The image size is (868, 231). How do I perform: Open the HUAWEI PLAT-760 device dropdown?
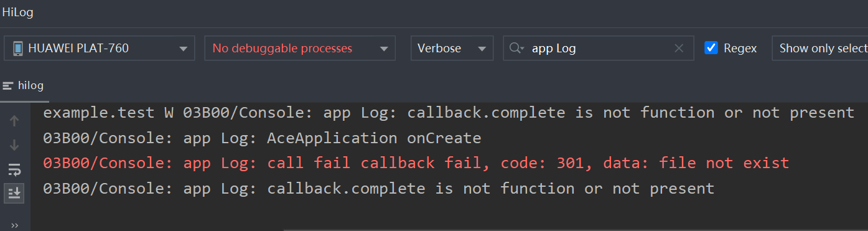[x=99, y=48]
